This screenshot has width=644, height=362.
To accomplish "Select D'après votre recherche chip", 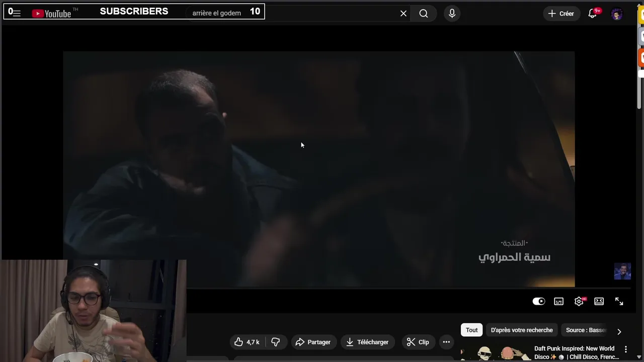I will click(522, 330).
